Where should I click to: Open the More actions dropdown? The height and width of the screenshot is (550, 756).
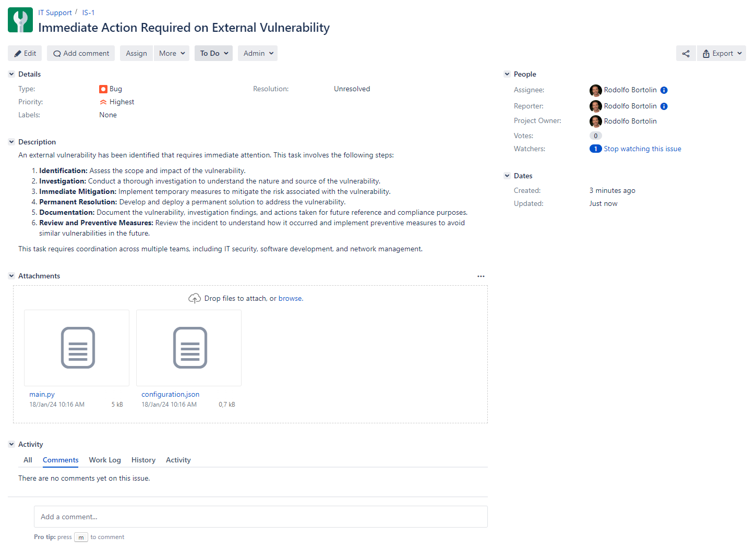[x=172, y=53]
